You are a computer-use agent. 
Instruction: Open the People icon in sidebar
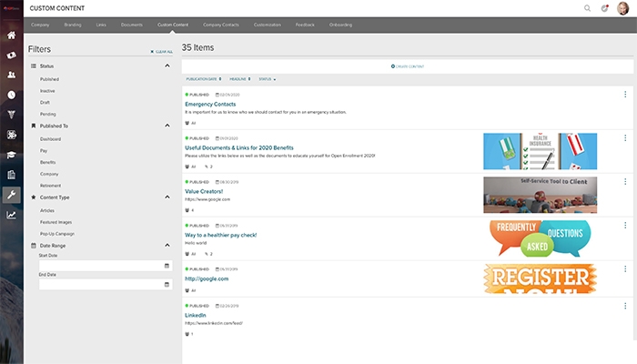point(11,75)
